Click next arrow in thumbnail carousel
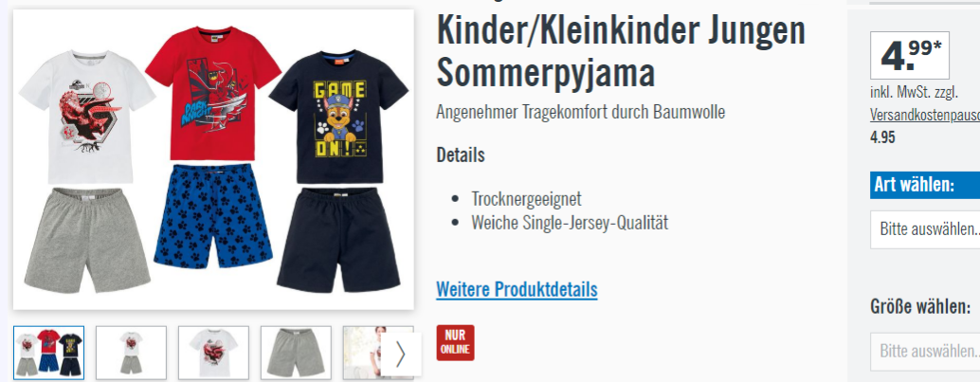Image resolution: width=980 pixels, height=382 pixels. [x=401, y=354]
